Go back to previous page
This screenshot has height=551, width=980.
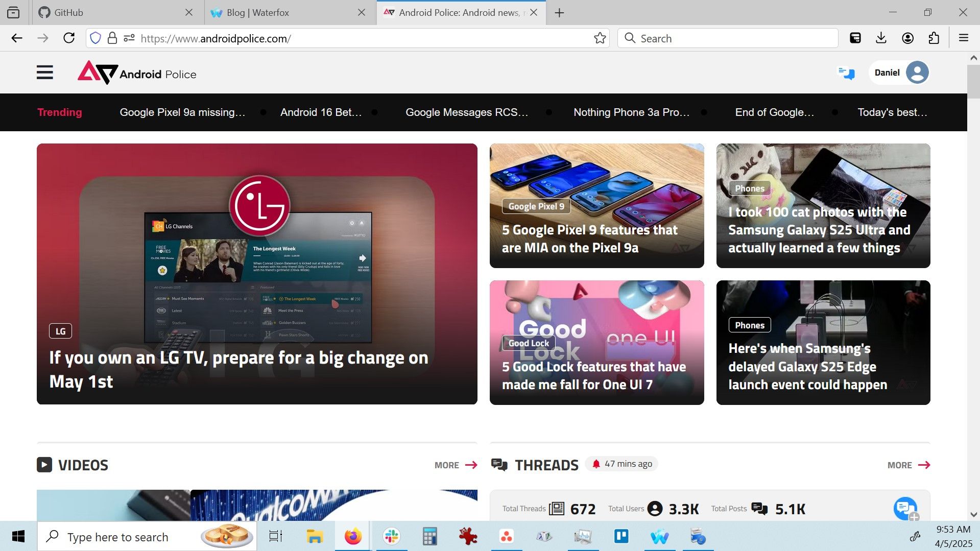point(17,38)
